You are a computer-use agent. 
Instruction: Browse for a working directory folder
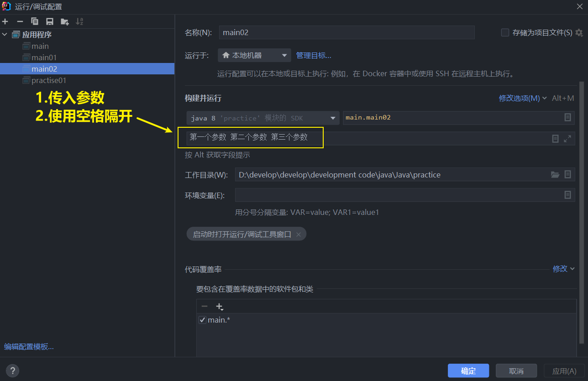click(x=555, y=174)
